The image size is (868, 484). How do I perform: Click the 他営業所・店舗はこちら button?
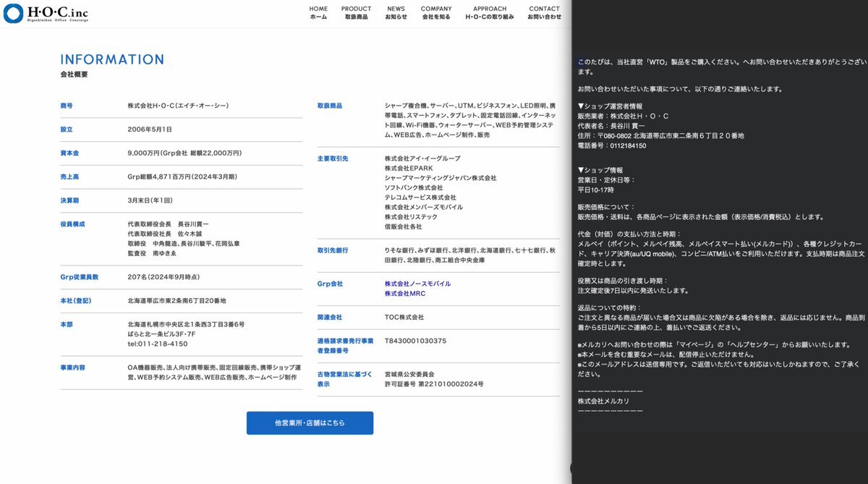point(310,423)
